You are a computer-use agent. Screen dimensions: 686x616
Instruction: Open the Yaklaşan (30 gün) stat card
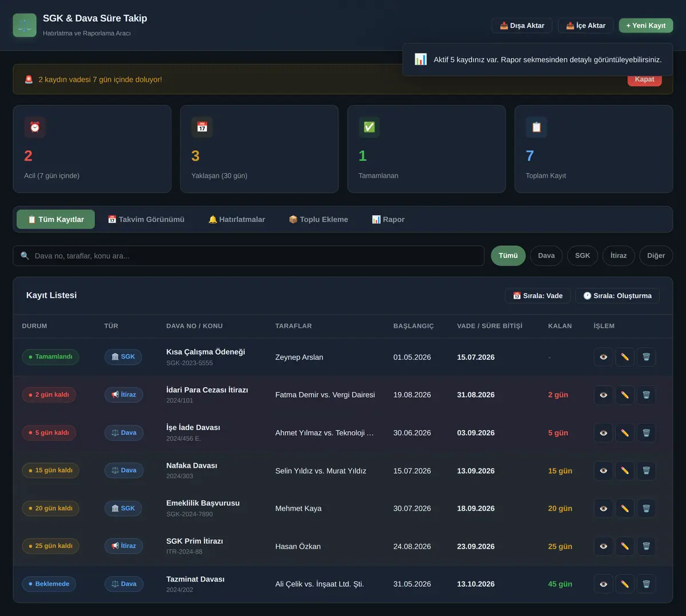(x=260, y=149)
